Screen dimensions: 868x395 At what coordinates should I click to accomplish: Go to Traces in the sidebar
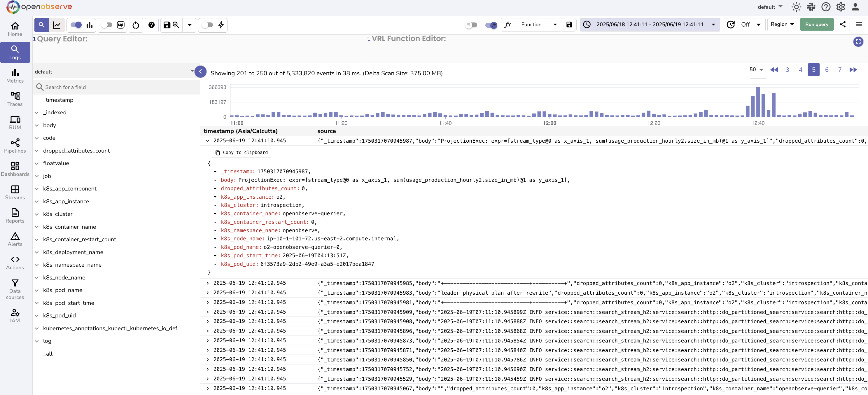(x=15, y=99)
